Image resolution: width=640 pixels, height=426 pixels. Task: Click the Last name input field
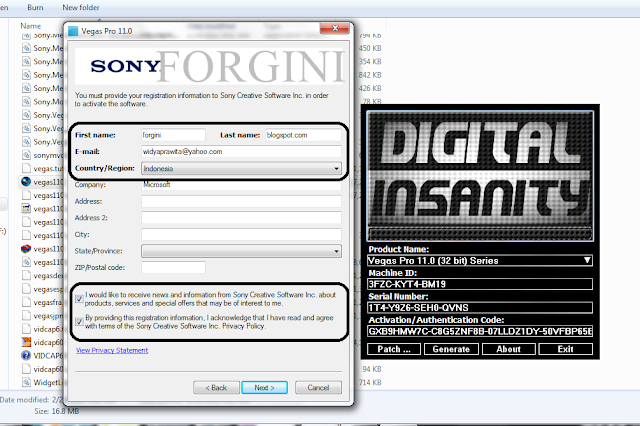pos(303,135)
